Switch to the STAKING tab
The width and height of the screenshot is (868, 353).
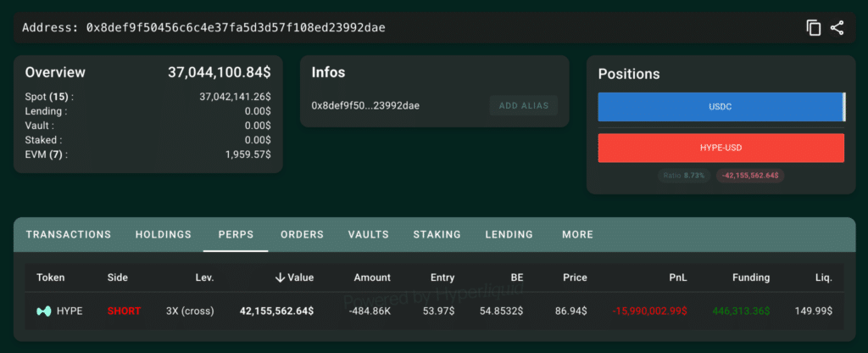click(437, 234)
